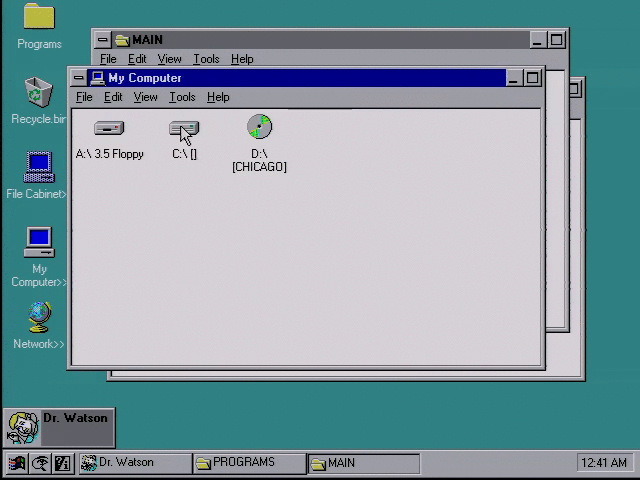Open the D:\ CHICAGO CD-ROM icon

coord(259,126)
